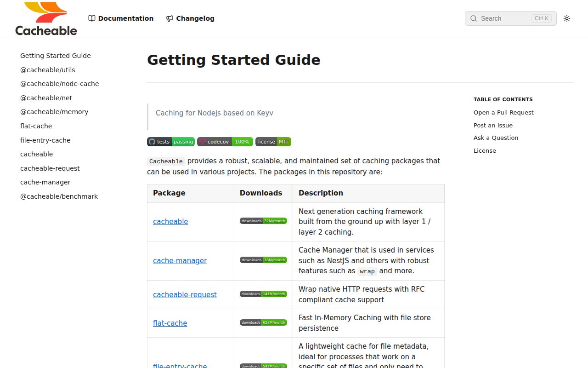Image resolution: width=588 pixels, height=368 pixels.
Task: Click the cache-manager 18M/month downloads badge
Action: [x=263, y=260]
